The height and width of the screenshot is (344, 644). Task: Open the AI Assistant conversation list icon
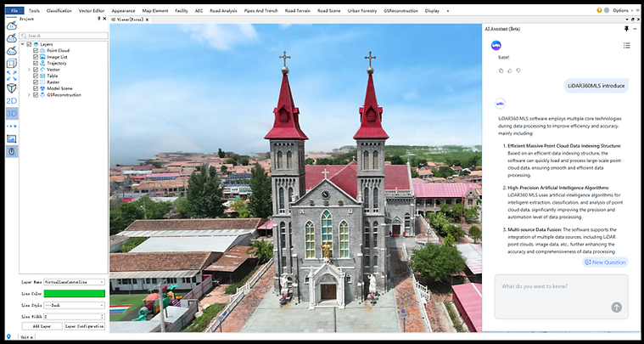point(626,46)
